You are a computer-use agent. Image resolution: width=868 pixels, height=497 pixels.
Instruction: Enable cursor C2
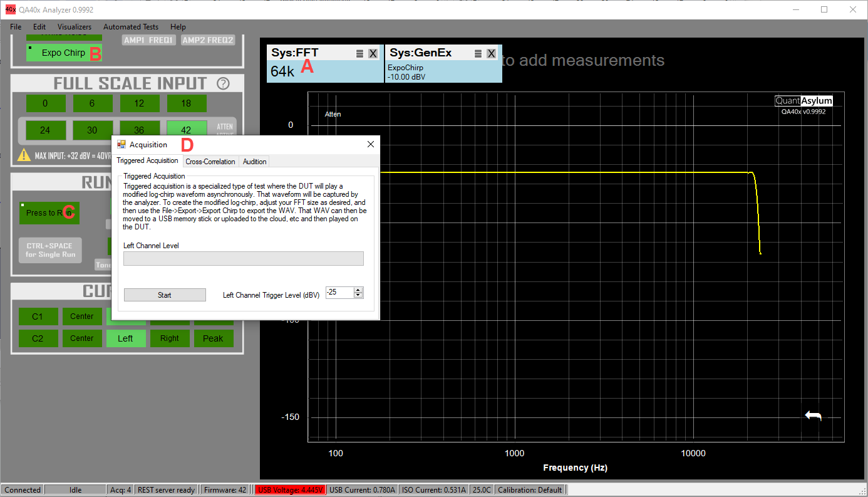38,338
